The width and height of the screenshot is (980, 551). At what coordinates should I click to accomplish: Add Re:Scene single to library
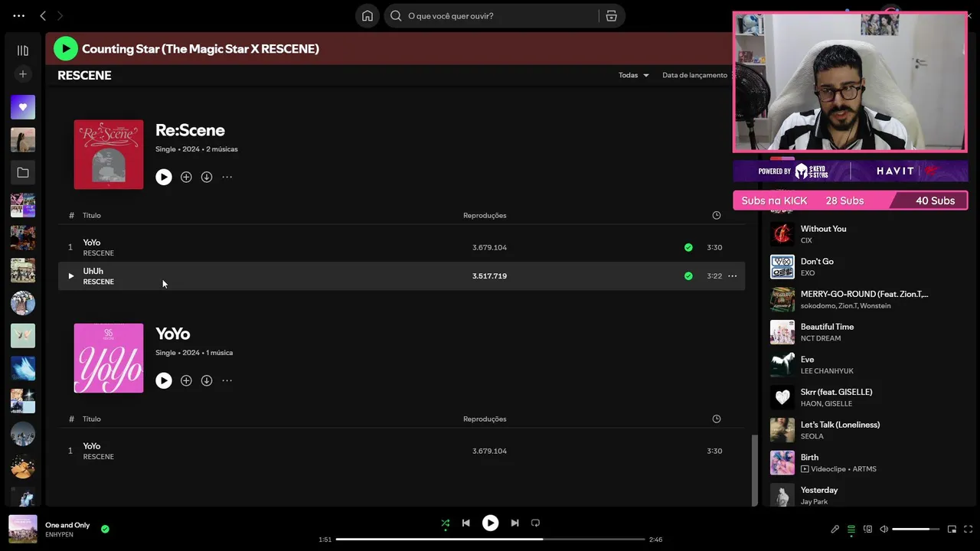pyautogui.click(x=186, y=177)
